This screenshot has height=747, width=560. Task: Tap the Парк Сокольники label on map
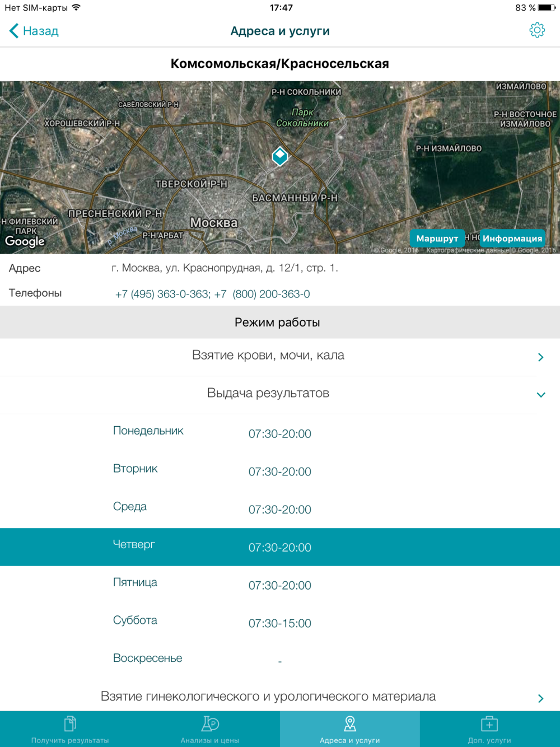point(302,118)
